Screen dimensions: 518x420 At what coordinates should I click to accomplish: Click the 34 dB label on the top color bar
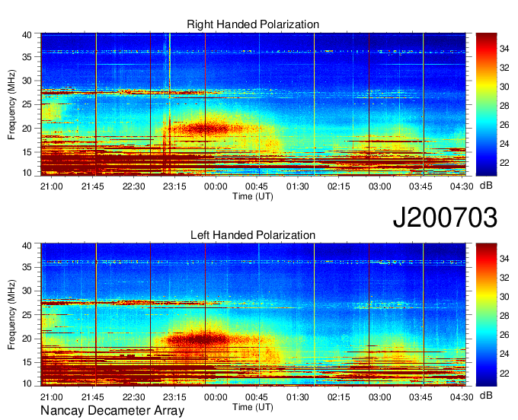pyautogui.click(x=504, y=49)
